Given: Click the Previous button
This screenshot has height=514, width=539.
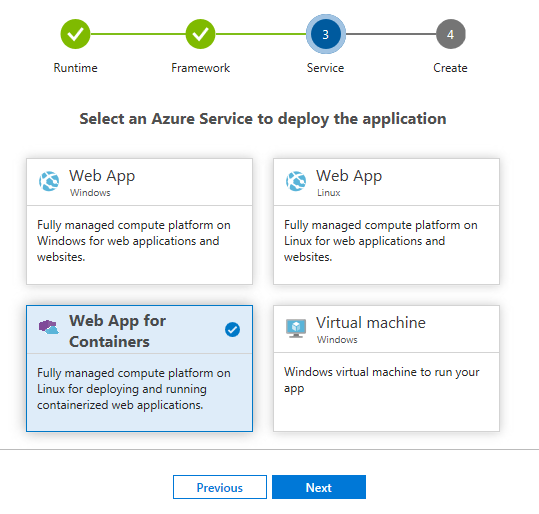Looking at the screenshot, I should click(x=220, y=487).
